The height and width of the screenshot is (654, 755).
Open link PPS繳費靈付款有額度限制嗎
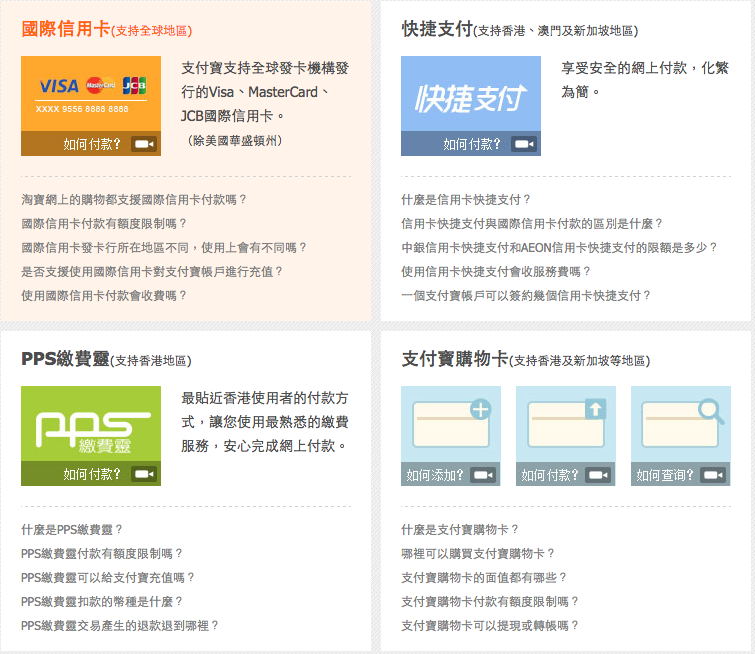[102, 554]
